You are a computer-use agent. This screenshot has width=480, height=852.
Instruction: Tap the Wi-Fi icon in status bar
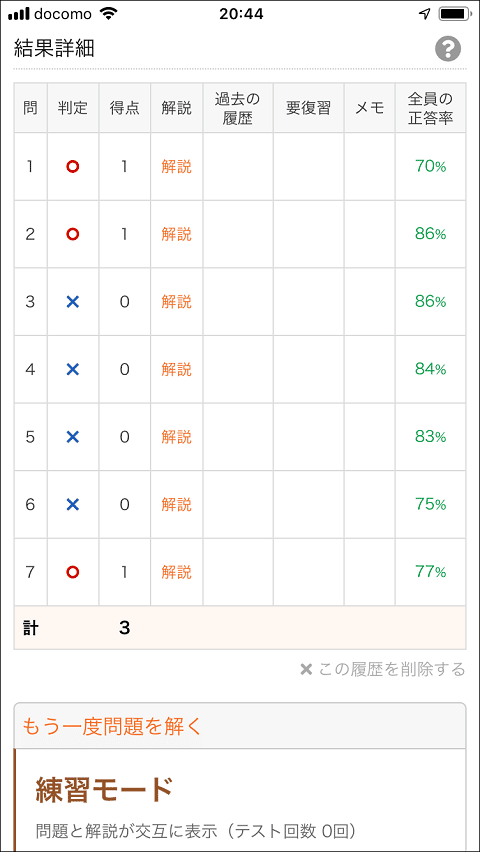(x=109, y=14)
